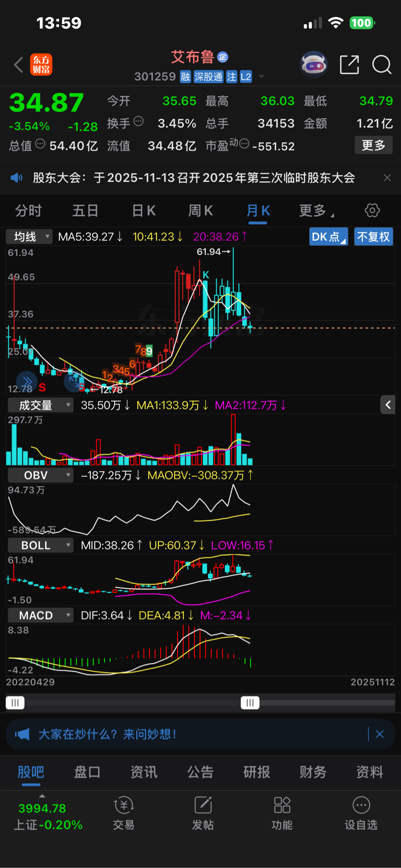Tap the info icon beside 市盈

[x=244, y=144]
